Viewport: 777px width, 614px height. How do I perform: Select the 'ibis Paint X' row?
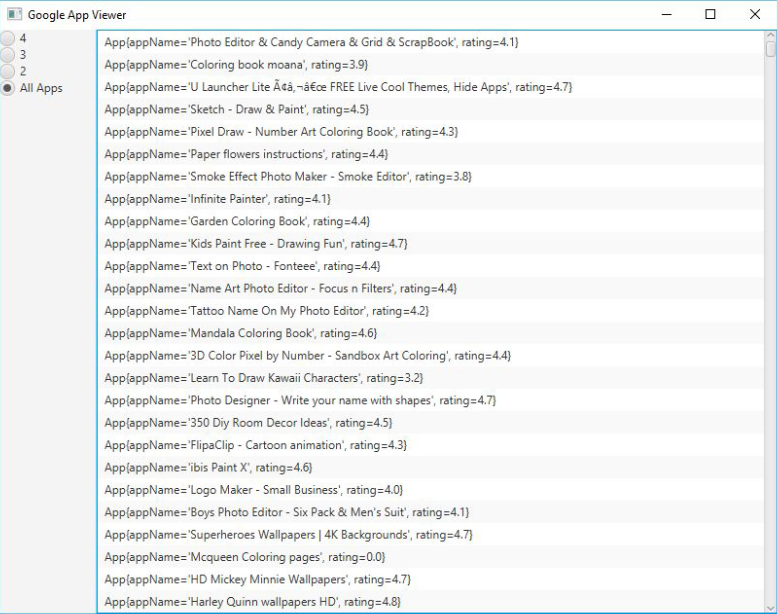pyautogui.click(x=431, y=467)
